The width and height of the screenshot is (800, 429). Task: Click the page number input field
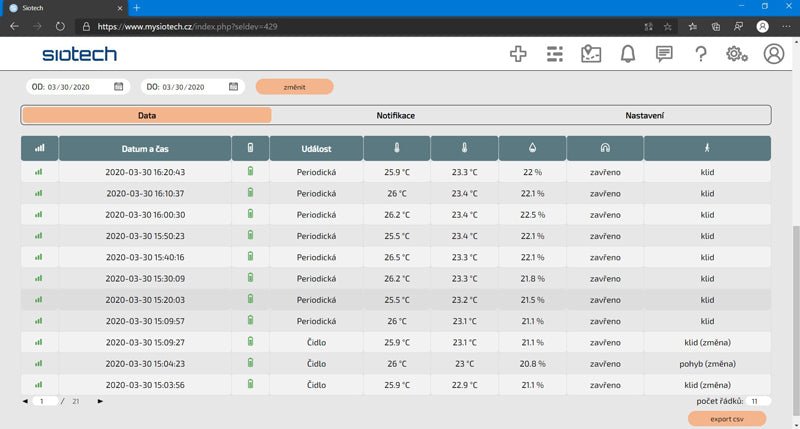point(44,401)
